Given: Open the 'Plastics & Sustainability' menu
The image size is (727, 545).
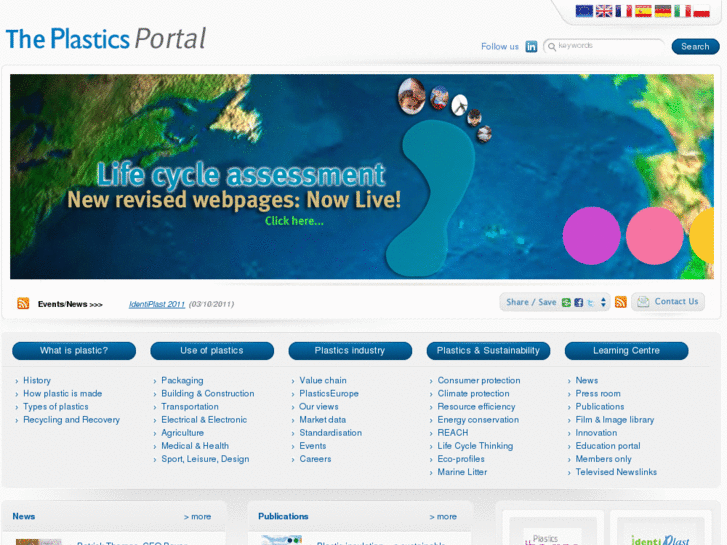Looking at the screenshot, I should [x=488, y=351].
